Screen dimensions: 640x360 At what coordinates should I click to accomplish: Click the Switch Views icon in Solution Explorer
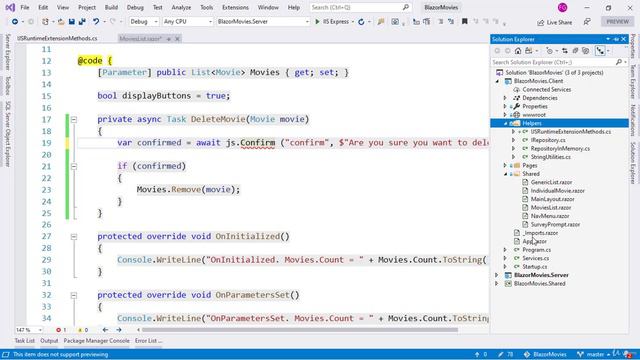tap(529, 51)
